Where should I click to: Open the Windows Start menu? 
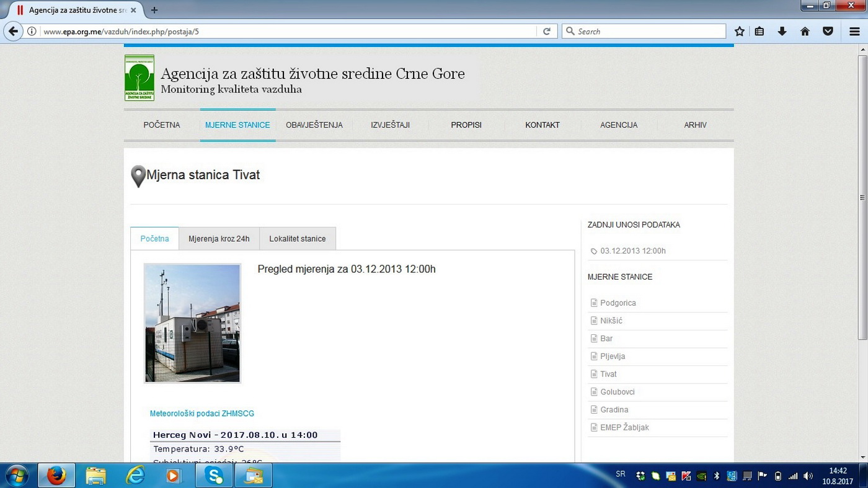(x=17, y=476)
